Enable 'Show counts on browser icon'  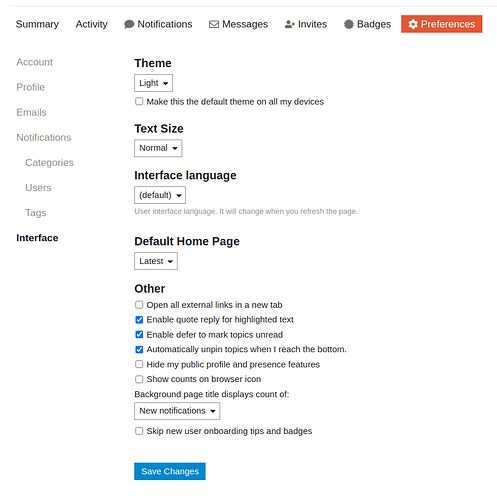(139, 379)
